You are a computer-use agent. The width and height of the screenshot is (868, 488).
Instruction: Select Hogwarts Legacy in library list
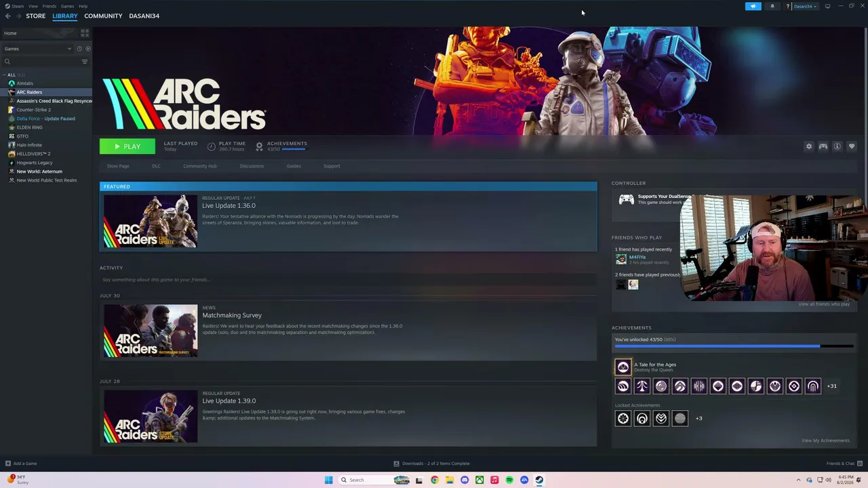(x=35, y=163)
